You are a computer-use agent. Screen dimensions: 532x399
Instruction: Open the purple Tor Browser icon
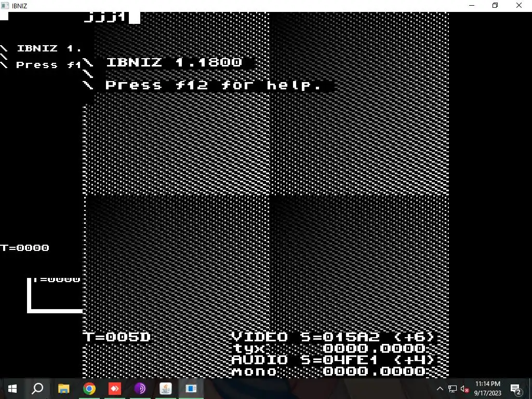click(140, 389)
